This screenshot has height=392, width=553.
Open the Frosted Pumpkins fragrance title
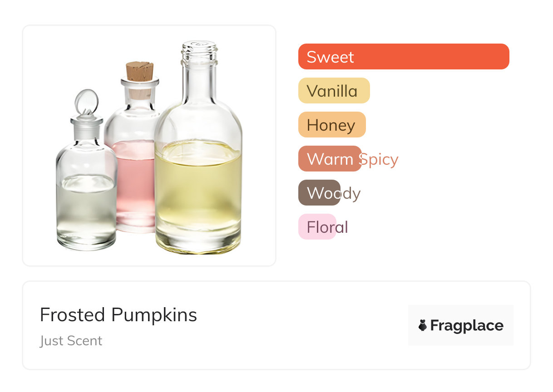click(118, 315)
